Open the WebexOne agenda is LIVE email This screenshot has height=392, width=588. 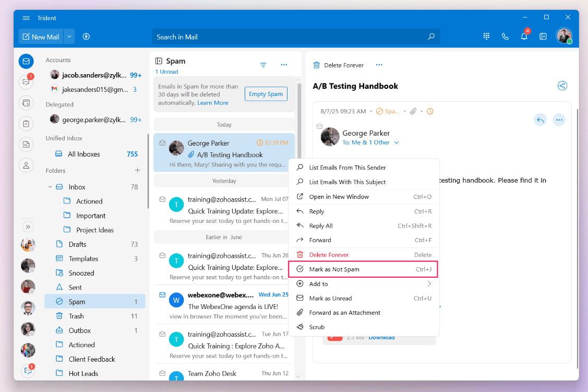tap(223, 305)
